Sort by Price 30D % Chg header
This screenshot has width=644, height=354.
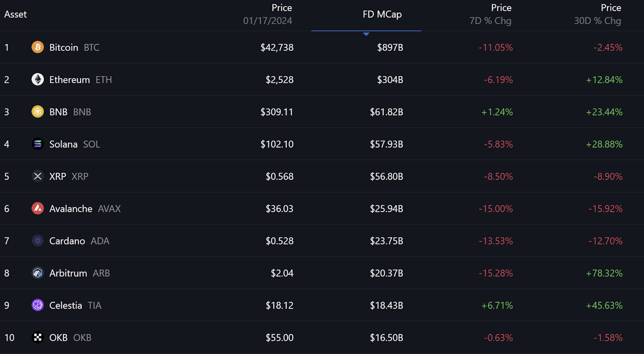tap(598, 14)
